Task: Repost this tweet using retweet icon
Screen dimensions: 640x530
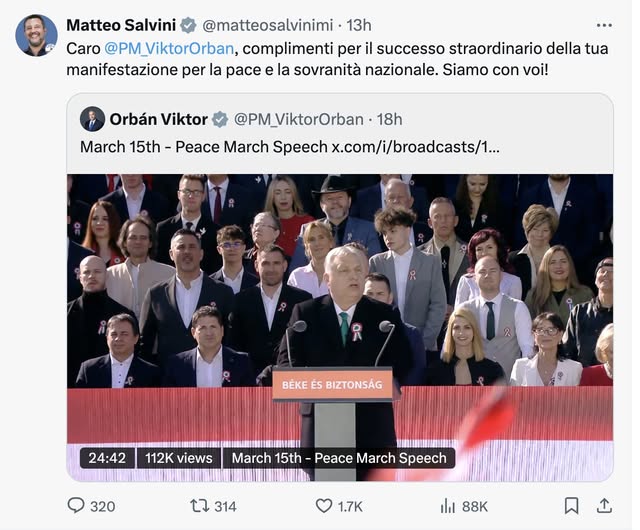Action: (200, 506)
